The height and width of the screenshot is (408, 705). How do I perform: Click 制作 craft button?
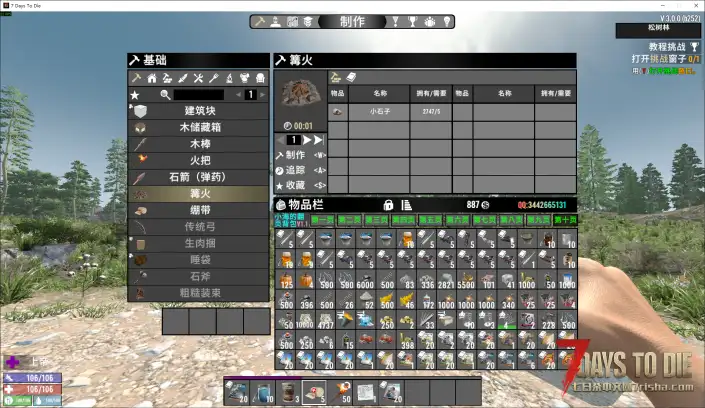[300, 155]
